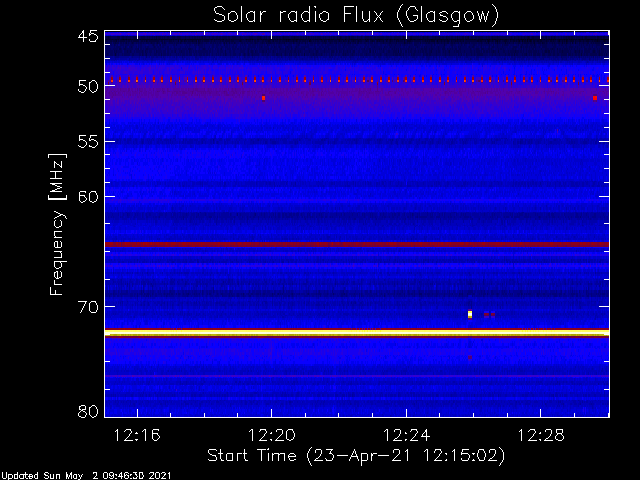Click the red spot near 12:20 at 51 MHz
The width and height of the screenshot is (640, 480).
[x=264, y=98]
